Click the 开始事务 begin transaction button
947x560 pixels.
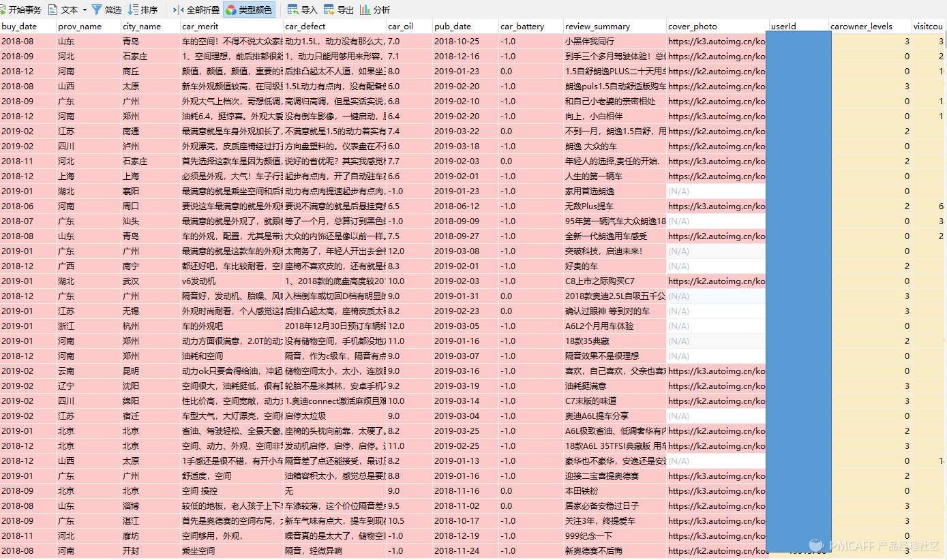[x=21, y=10]
